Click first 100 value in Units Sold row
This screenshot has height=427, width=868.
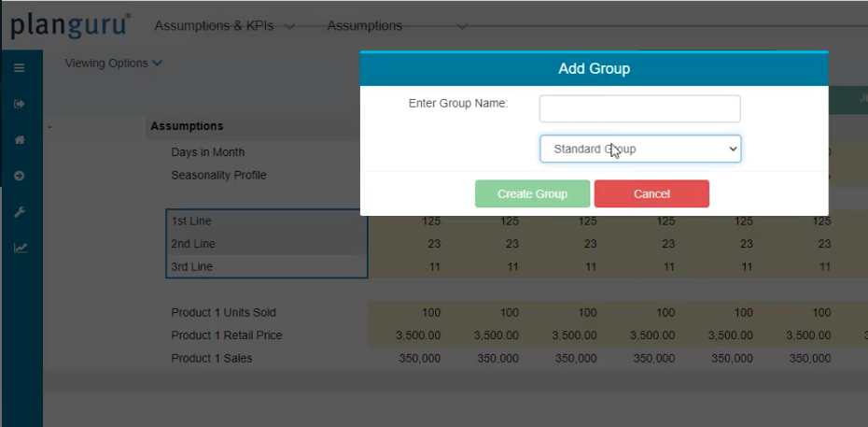(431, 312)
